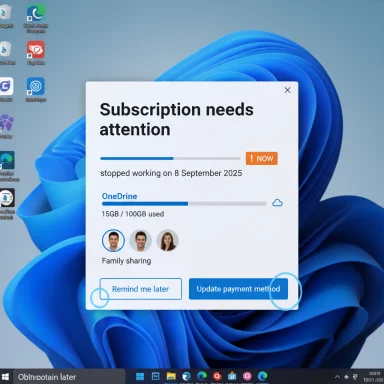Viewport: 384px width, 384px height.
Task: Open the OneDrine link
Action: coord(119,196)
